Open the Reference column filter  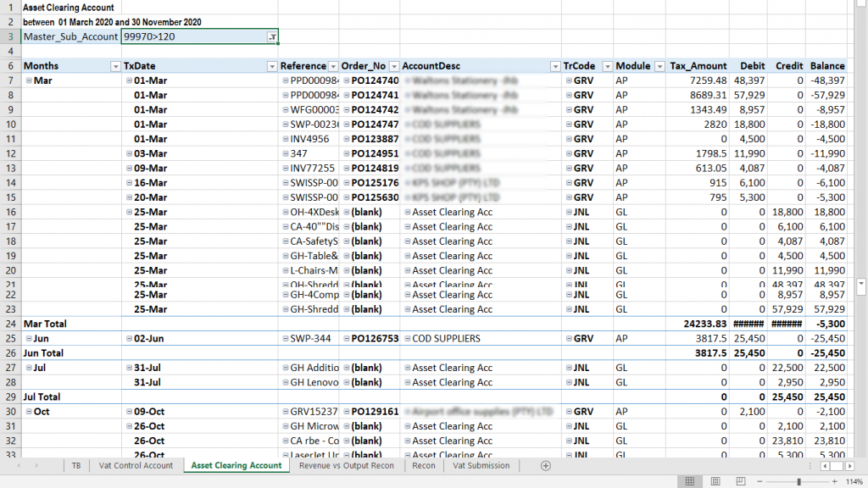coord(332,66)
